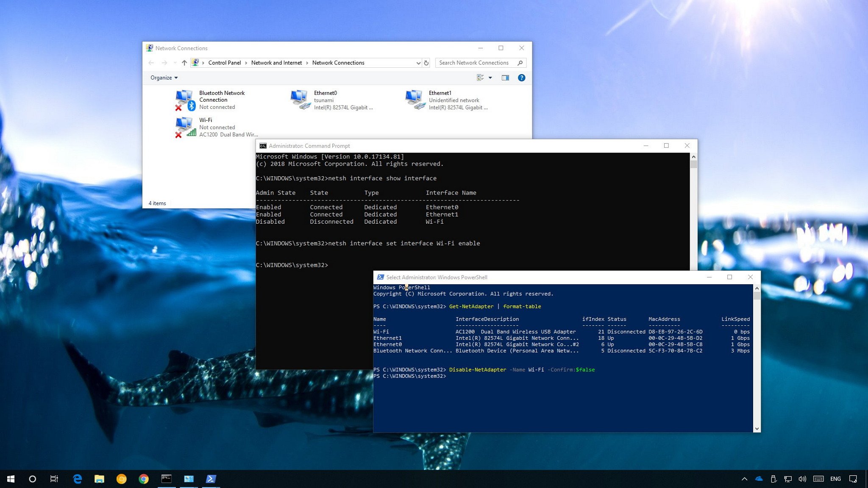Screen dimensions: 868x488
Task: Launch Google Chrome from the taskbar
Action: 144,479
